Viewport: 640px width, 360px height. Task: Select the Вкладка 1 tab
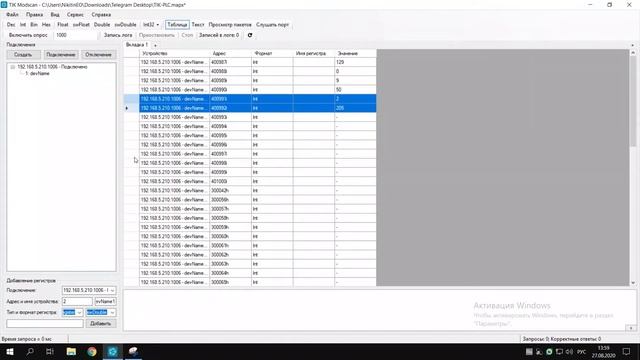[137, 45]
